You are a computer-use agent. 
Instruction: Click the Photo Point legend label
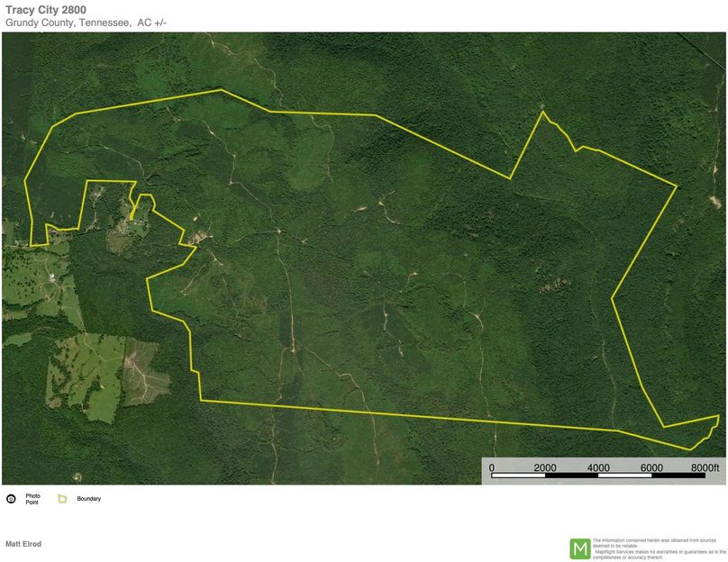(32, 498)
